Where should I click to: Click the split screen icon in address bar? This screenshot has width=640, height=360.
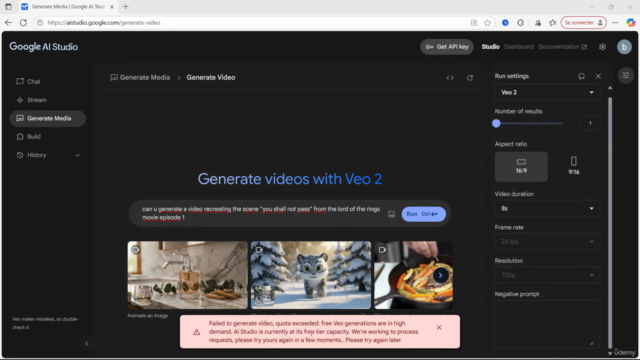(474, 23)
